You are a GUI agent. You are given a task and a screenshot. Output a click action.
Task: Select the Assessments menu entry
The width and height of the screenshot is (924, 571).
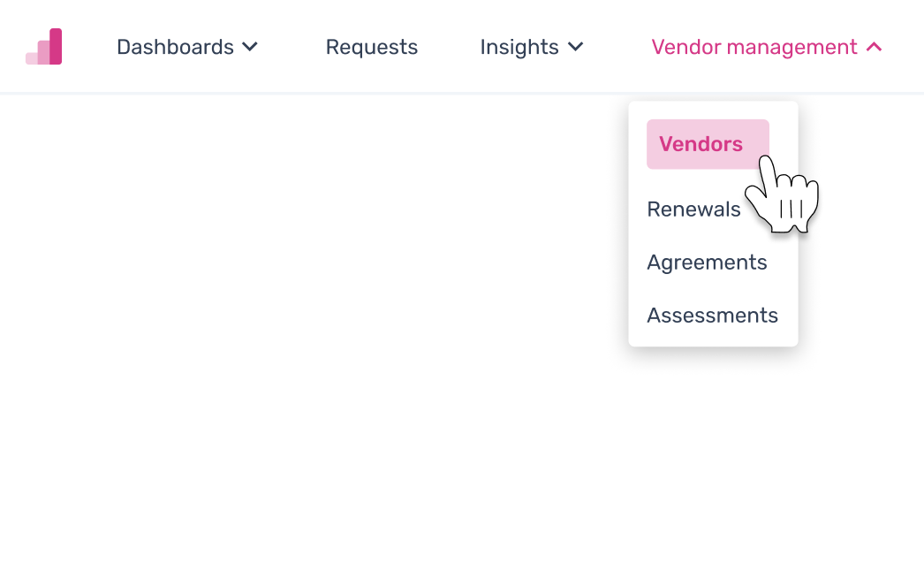coord(713,316)
